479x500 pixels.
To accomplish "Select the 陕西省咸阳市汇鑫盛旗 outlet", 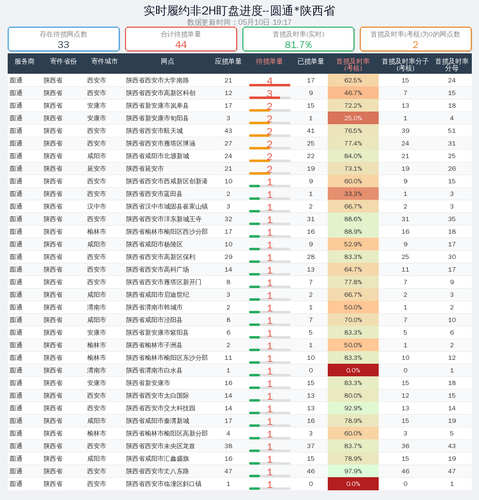I will (x=157, y=459).
